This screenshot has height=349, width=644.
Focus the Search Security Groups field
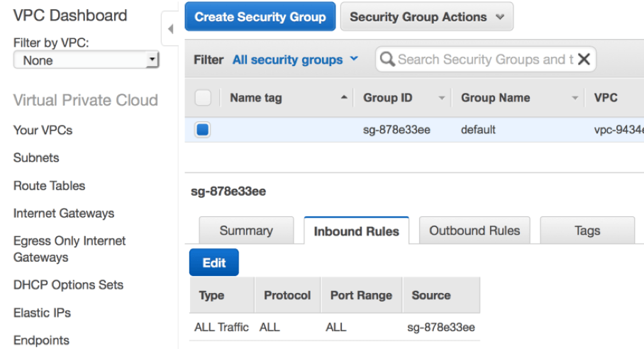tap(486, 59)
